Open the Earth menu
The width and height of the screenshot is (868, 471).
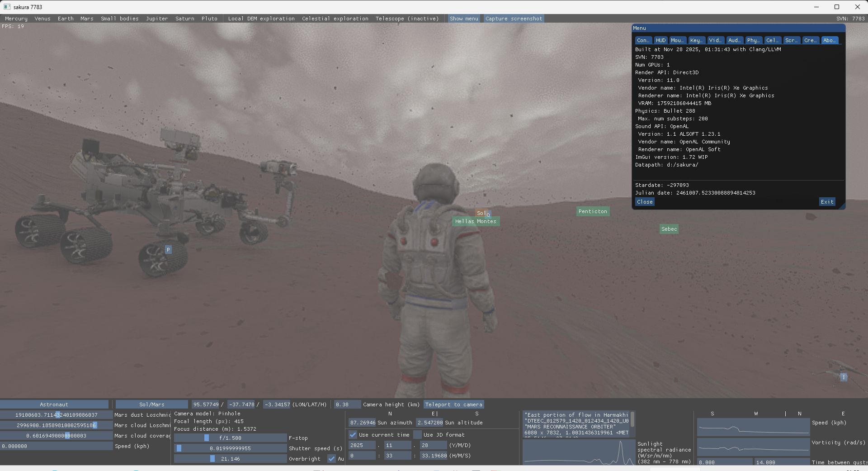tap(66, 19)
